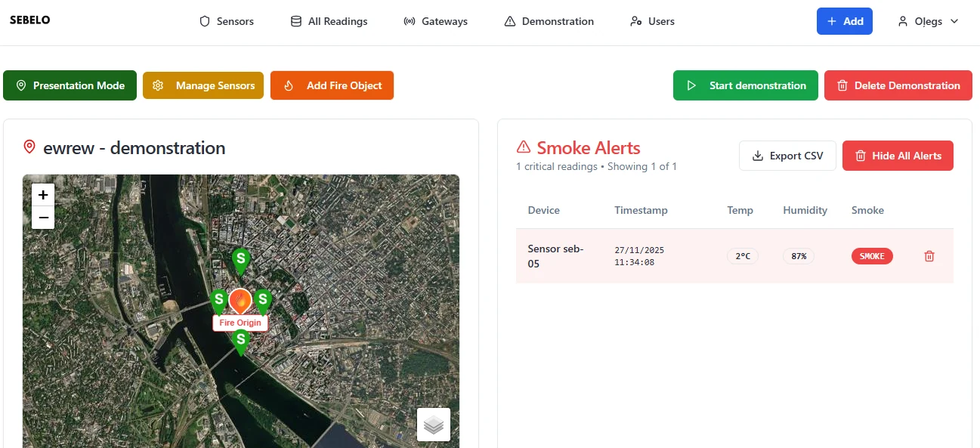This screenshot has width=980, height=448.
Task: Click Hide All Alerts
Action: click(898, 156)
